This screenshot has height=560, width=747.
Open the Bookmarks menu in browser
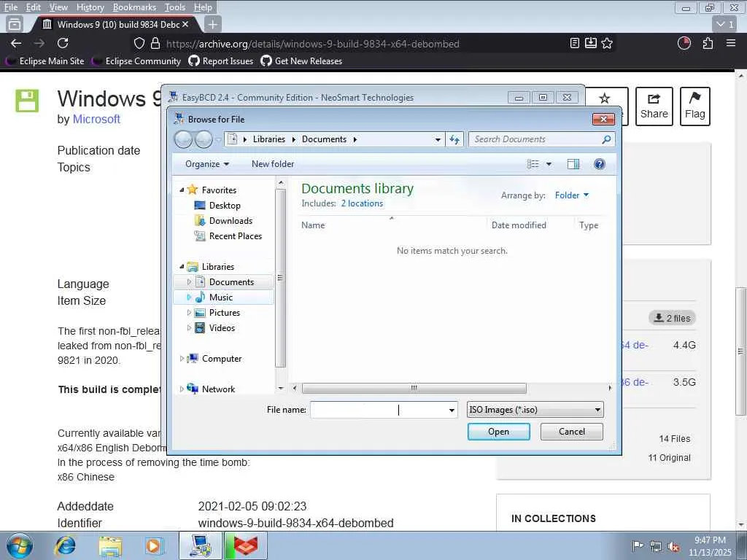(134, 7)
